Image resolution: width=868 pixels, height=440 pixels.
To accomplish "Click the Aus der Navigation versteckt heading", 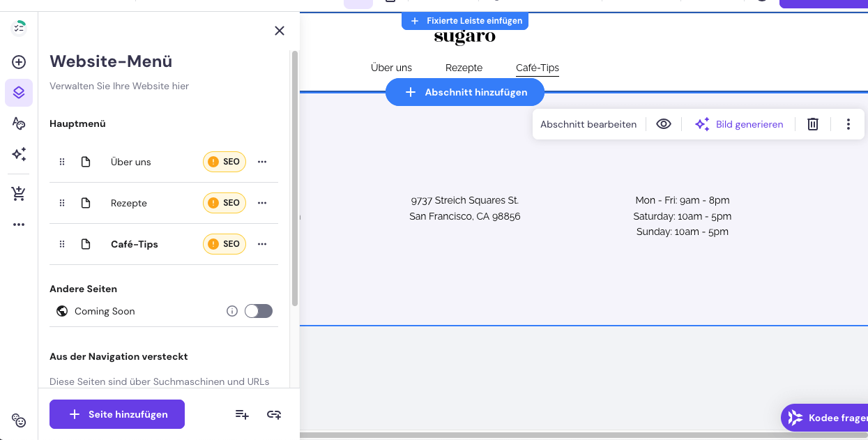I will click(x=119, y=356).
